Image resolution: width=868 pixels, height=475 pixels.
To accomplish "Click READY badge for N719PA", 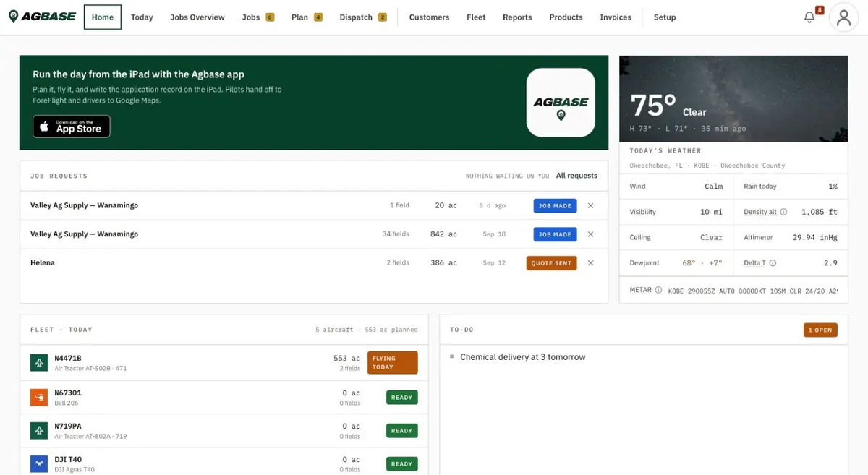I will coord(401,431).
